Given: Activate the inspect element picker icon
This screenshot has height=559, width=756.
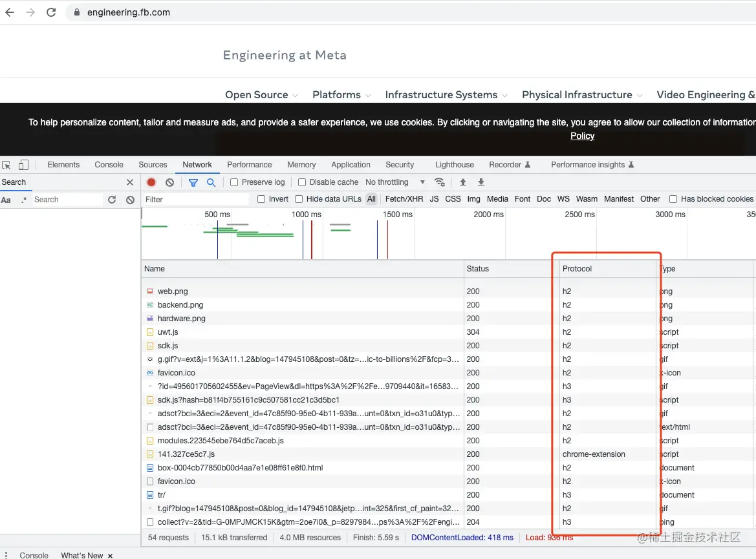Looking at the screenshot, I should coord(6,165).
